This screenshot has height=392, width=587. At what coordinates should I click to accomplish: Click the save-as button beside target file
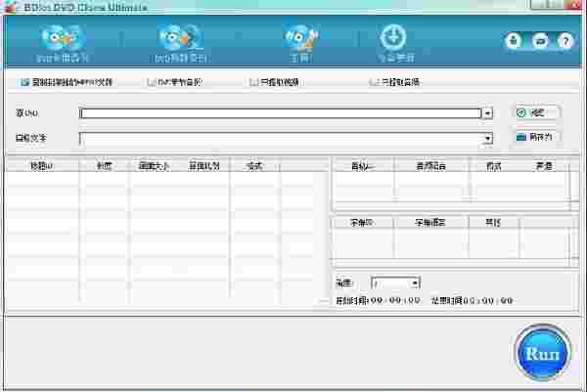[535, 137]
